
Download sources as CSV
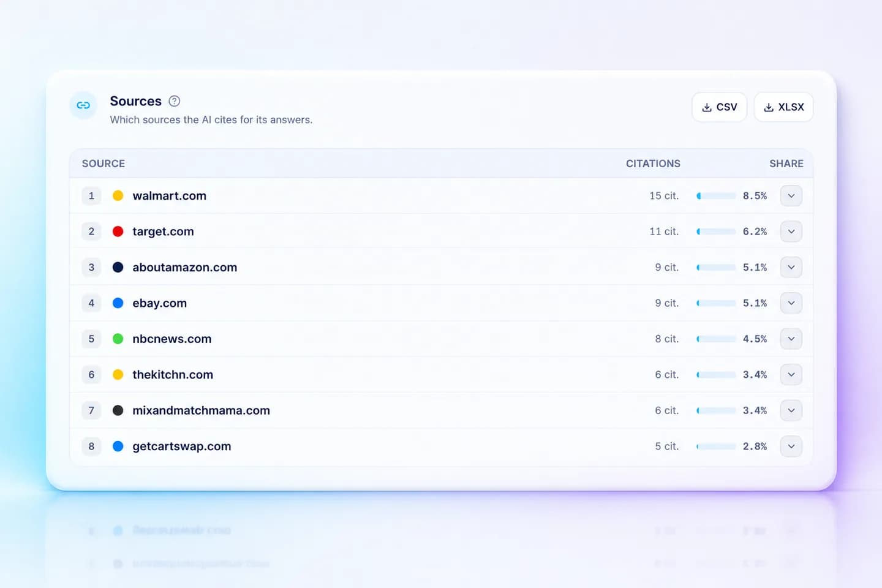(719, 107)
